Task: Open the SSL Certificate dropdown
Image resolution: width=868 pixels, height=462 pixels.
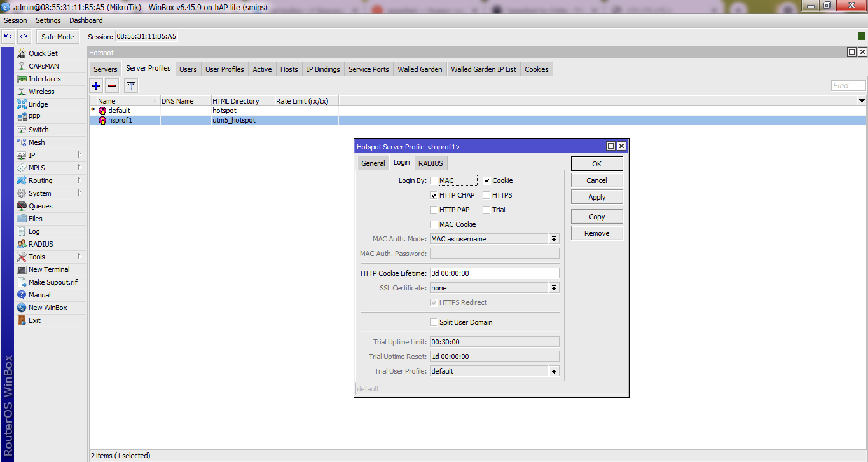Action: 554,288
